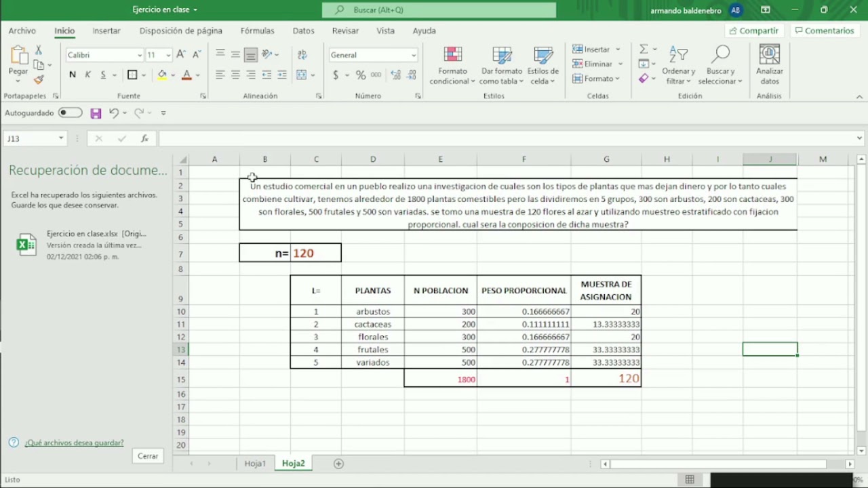Click the cell borders icon

tap(132, 75)
